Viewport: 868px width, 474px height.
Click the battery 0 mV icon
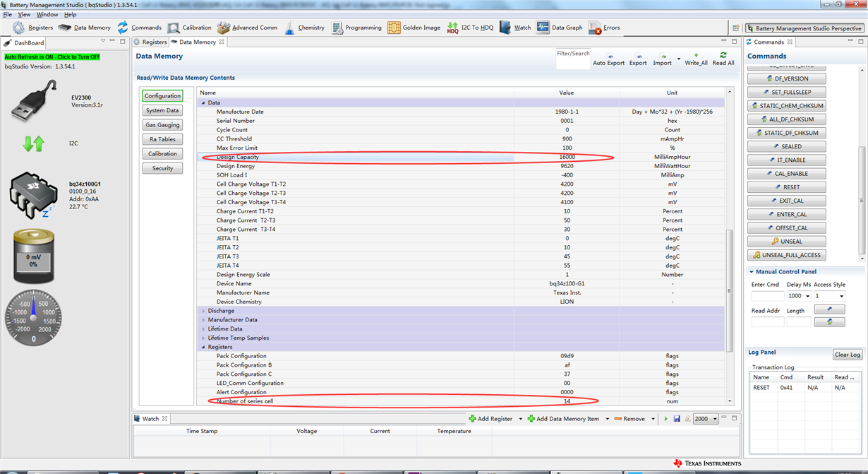click(33, 256)
